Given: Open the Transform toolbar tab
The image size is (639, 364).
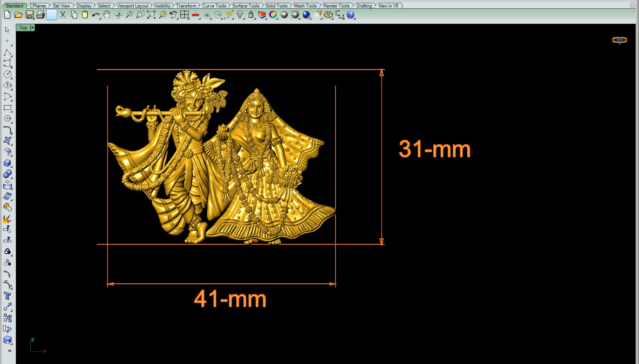Looking at the screenshot, I should [187, 6].
